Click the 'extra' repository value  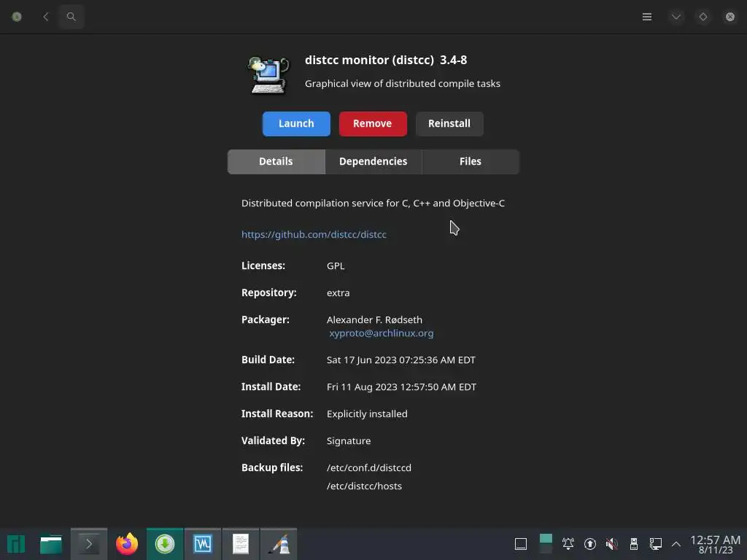click(x=338, y=293)
